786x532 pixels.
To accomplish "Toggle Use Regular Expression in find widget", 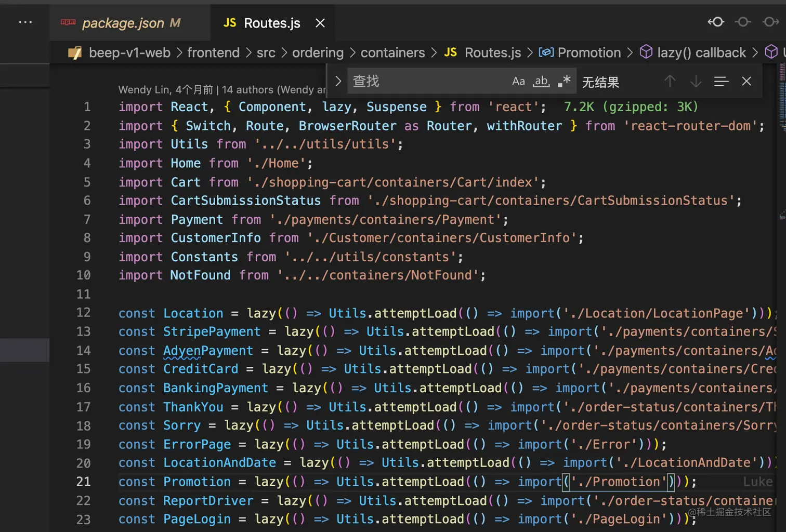I will [x=564, y=81].
